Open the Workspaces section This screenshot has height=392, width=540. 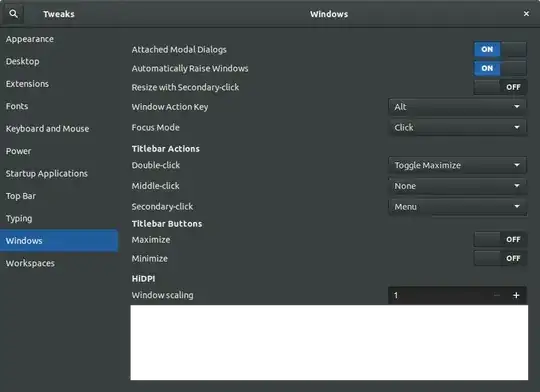[x=59, y=263]
